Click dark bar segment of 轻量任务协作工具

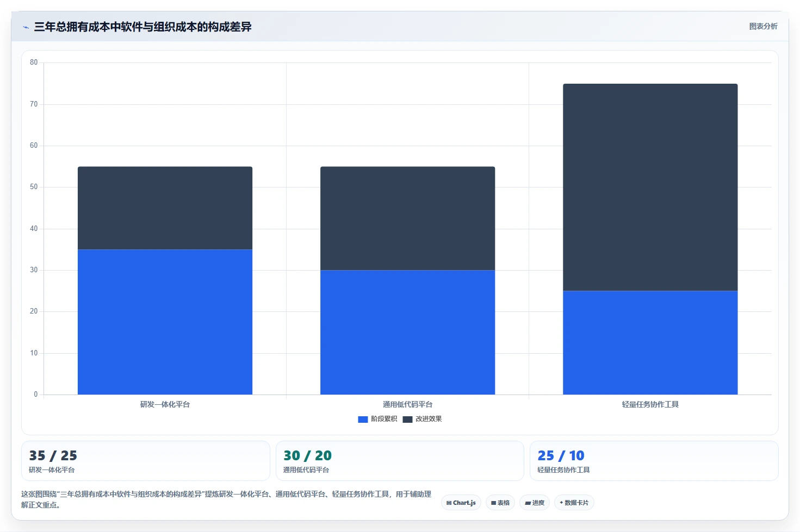tap(650, 187)
